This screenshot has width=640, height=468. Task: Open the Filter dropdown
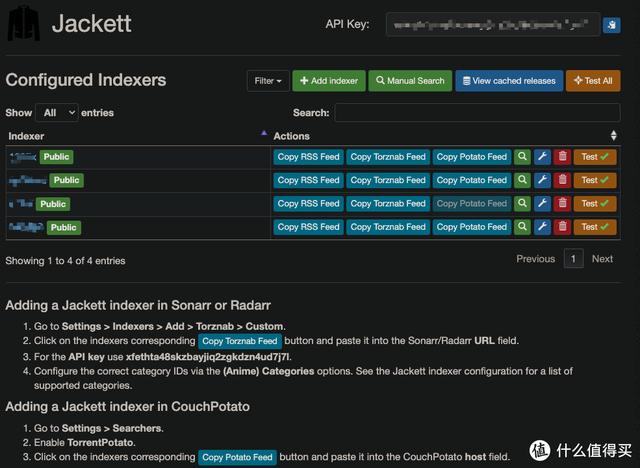[268, 81]
